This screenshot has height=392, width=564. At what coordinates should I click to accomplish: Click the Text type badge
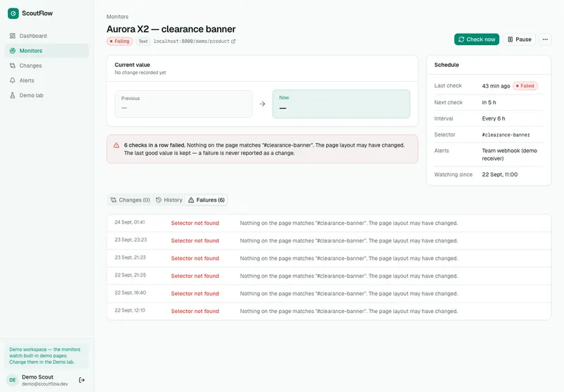click(143, 42)
